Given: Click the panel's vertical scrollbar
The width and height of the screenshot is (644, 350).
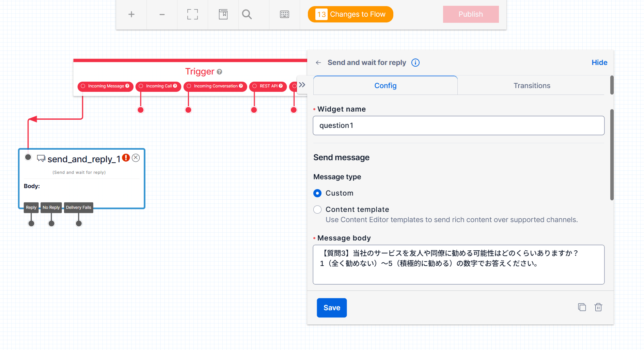Looking at the screenshot, I should (612, 155).
